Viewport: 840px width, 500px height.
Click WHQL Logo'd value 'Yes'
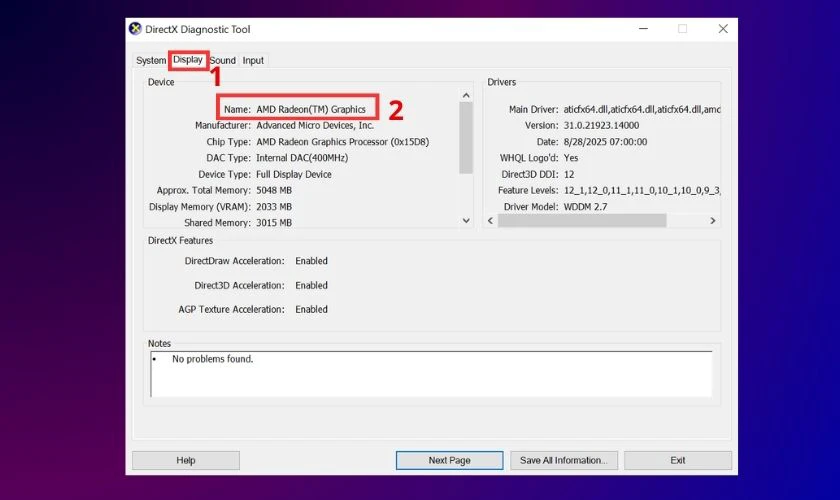[571, 158]
